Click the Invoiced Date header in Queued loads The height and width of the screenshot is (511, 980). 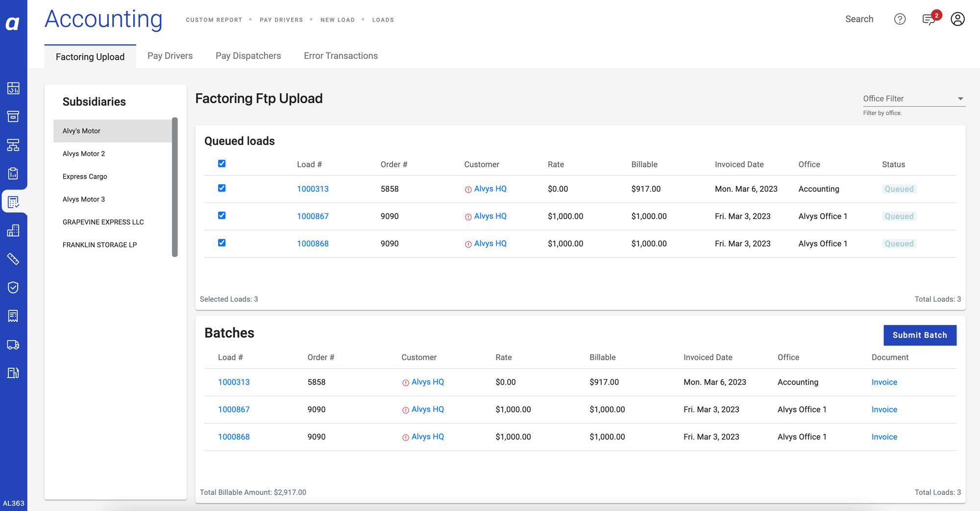coord(739,165)
